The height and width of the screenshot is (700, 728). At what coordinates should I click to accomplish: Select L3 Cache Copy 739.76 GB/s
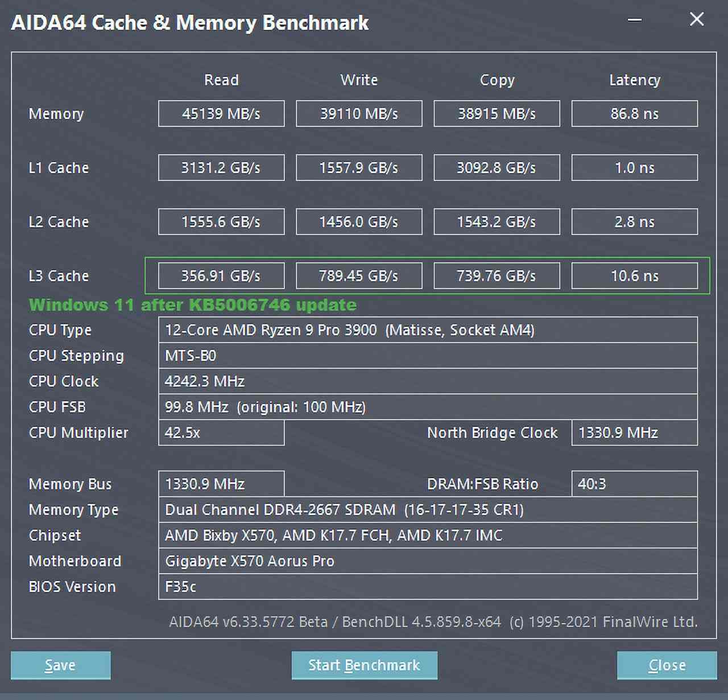tap(497, 276)
